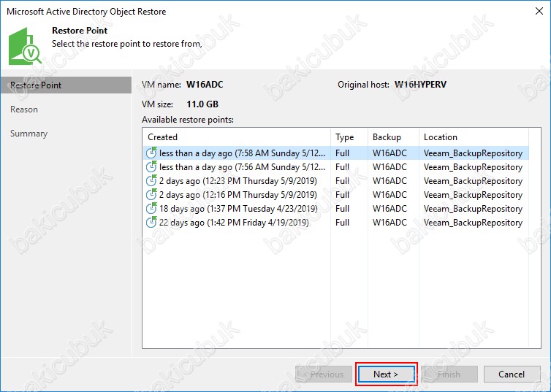
Task: Click restore point icon for 12:16 PM Thursday row
Action: [x=151, y=194]
